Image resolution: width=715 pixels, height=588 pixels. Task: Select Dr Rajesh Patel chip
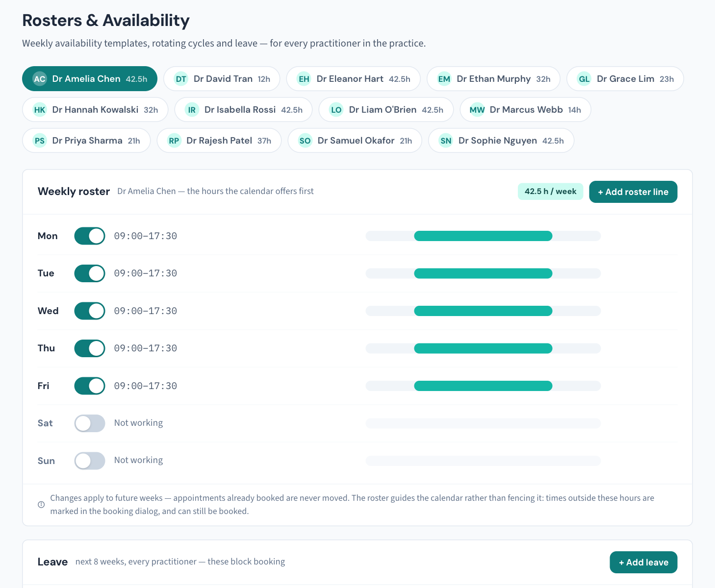tap(219, 141)
